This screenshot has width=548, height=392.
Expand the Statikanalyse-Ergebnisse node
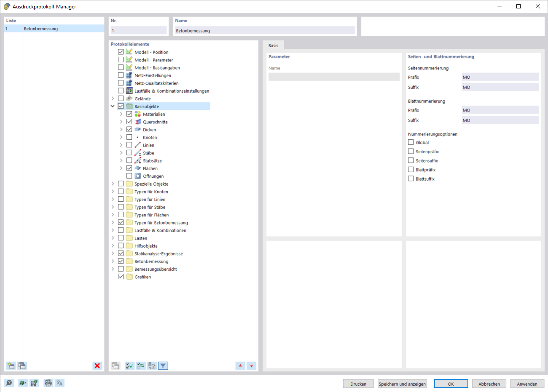113,253
